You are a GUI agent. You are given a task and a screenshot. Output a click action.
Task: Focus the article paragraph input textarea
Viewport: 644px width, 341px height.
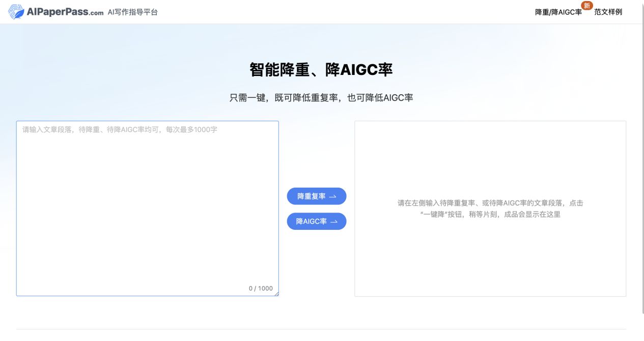coord(148,208)
